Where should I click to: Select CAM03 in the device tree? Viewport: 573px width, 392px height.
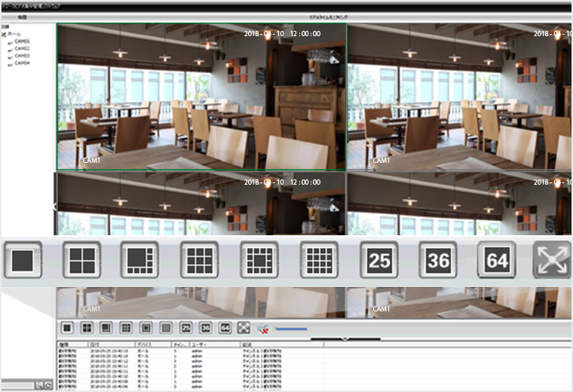22,56
